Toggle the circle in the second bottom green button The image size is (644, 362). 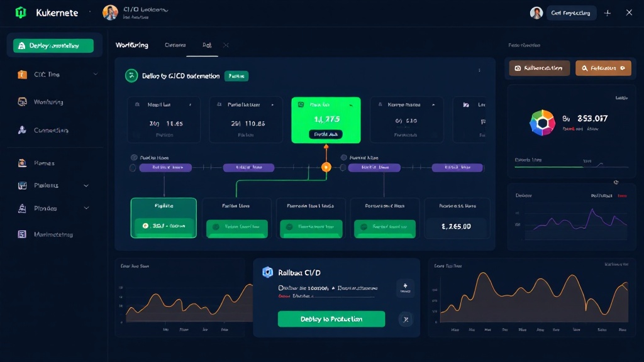(216, 226)
